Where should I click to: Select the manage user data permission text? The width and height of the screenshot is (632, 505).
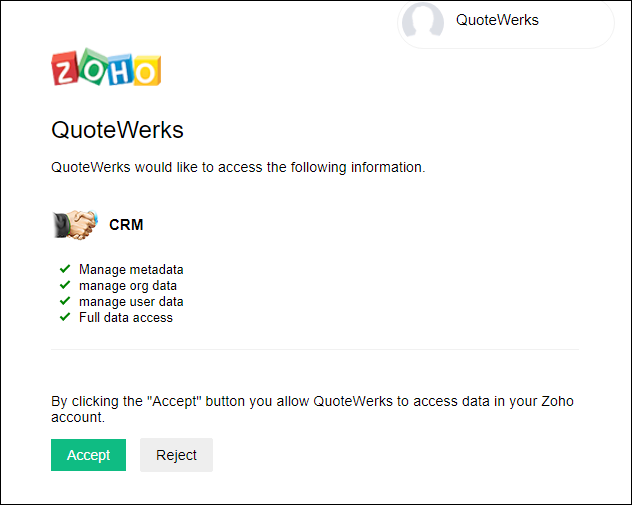point(131,301)
